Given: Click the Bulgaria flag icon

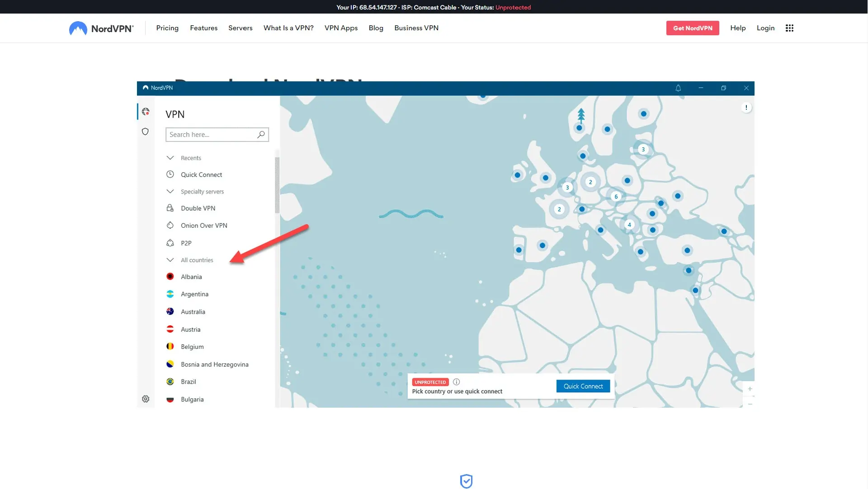Looking at the screenshot, I should coord(170,399).
